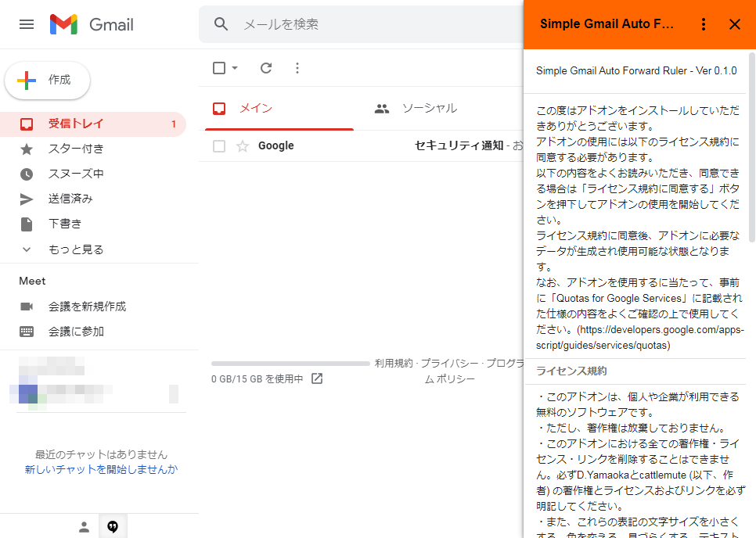
Task: Click Simple Gmail Auto Forward Ruler version text
Action: tap(636, 71)
